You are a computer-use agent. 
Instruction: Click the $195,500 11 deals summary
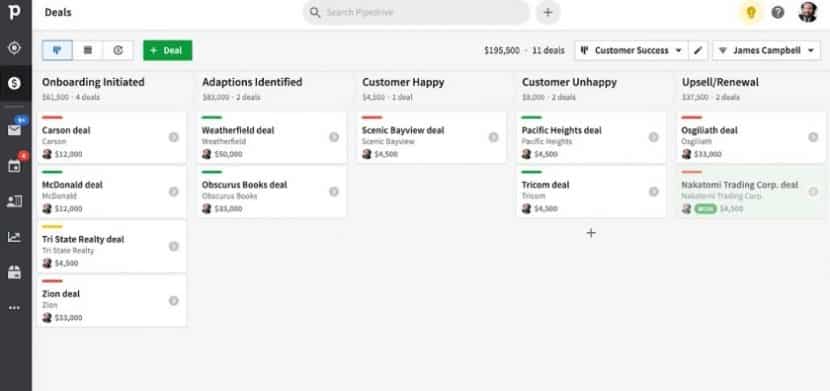(x=524, y=50)
